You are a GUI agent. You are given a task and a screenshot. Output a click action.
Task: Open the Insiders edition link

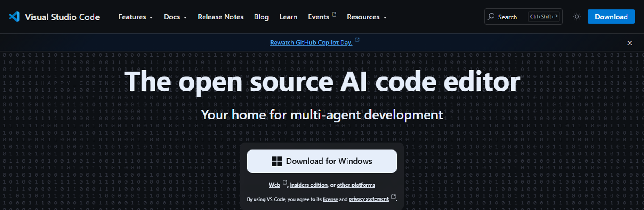click(x=309, y=185)
